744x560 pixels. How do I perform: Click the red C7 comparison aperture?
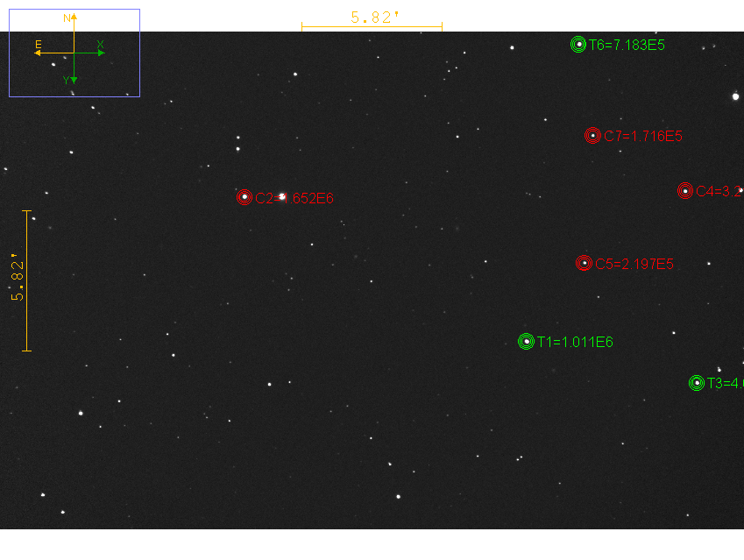593,136
